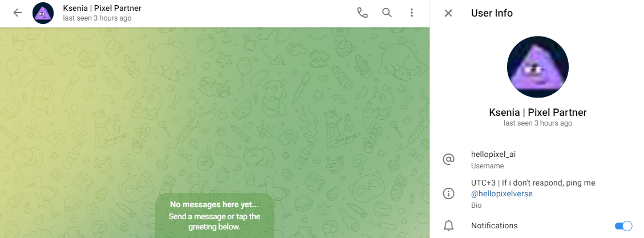Open the three-dot more options menu
The image size is (644, 238).
(x=411, y=13)
